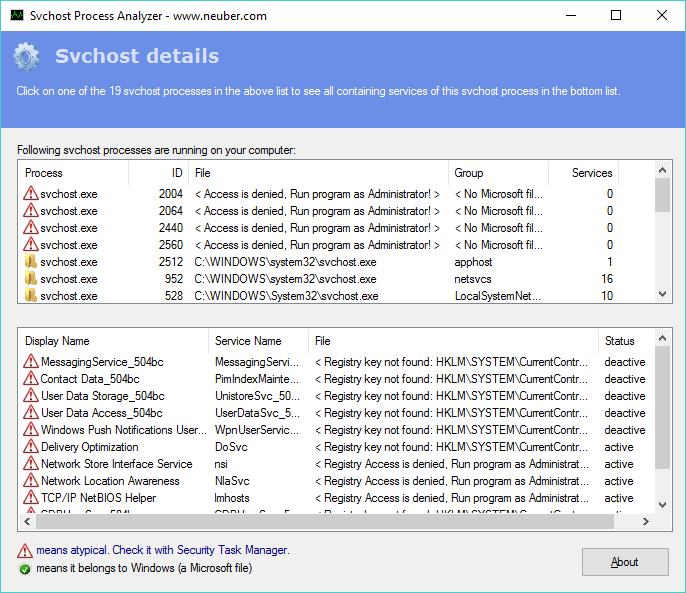Sort services list by File column header
The width and height of the screenshot is (686, 593).
coord(453,341)
